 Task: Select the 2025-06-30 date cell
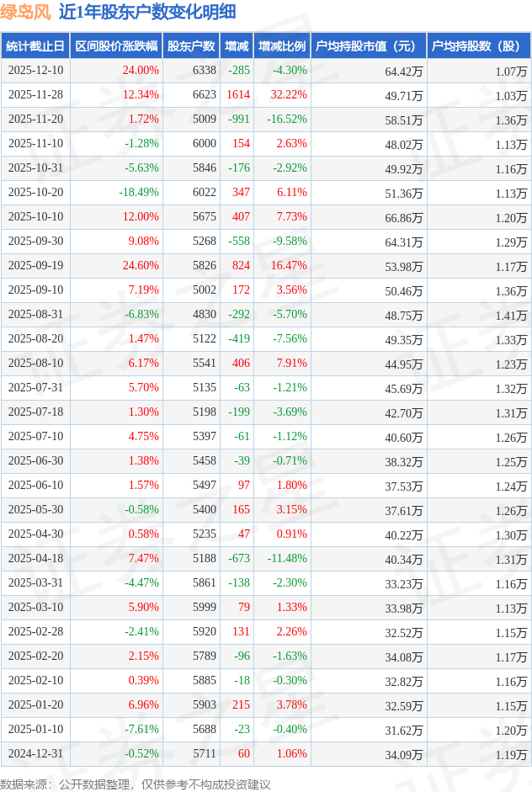(35, 461)
